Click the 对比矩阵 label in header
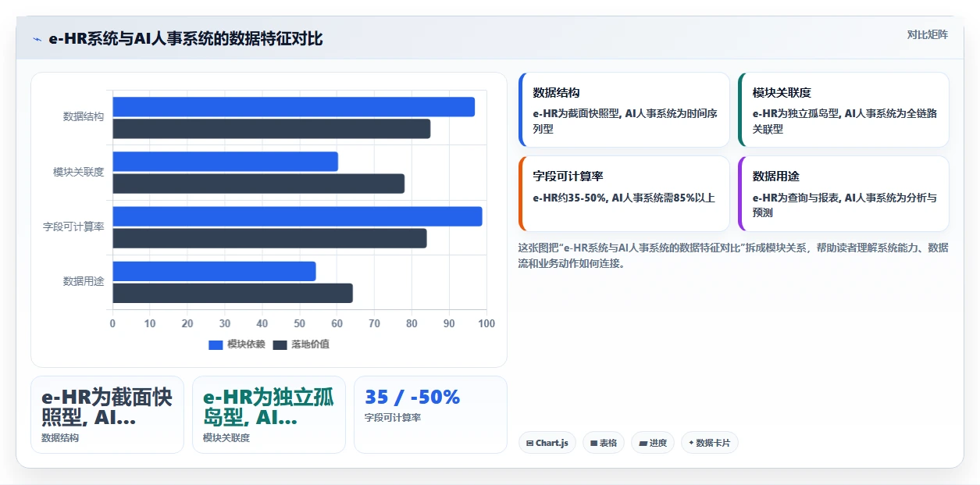The width and height of the screenshot is (980, 485). 928,34
